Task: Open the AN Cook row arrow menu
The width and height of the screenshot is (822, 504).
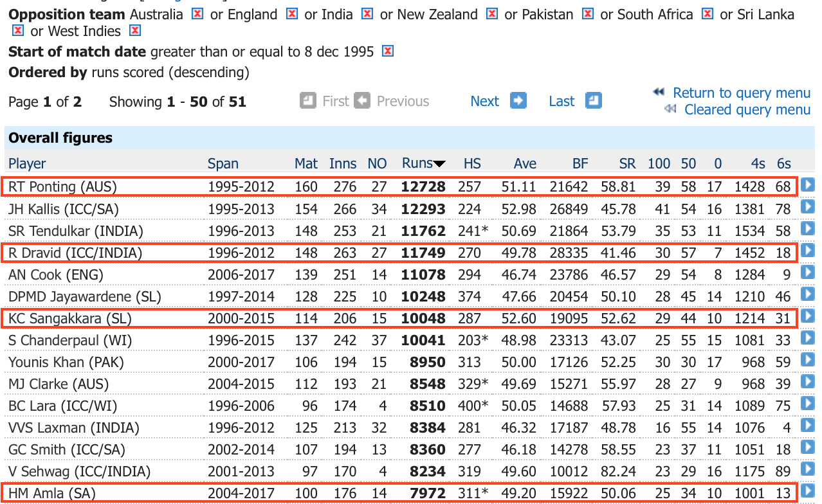Action: pyautogui.click(x=807, y=273)
